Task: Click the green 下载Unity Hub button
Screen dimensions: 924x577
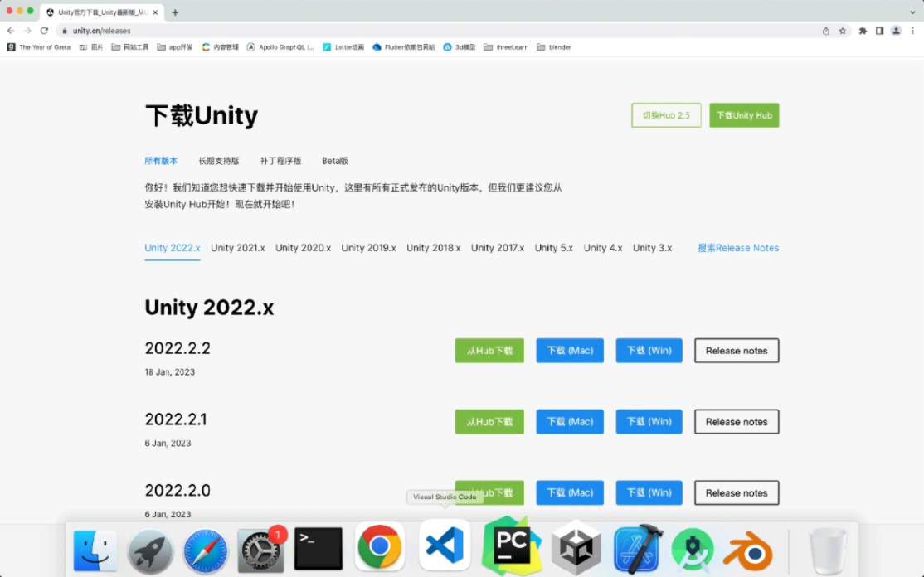Action: [744, 115]
